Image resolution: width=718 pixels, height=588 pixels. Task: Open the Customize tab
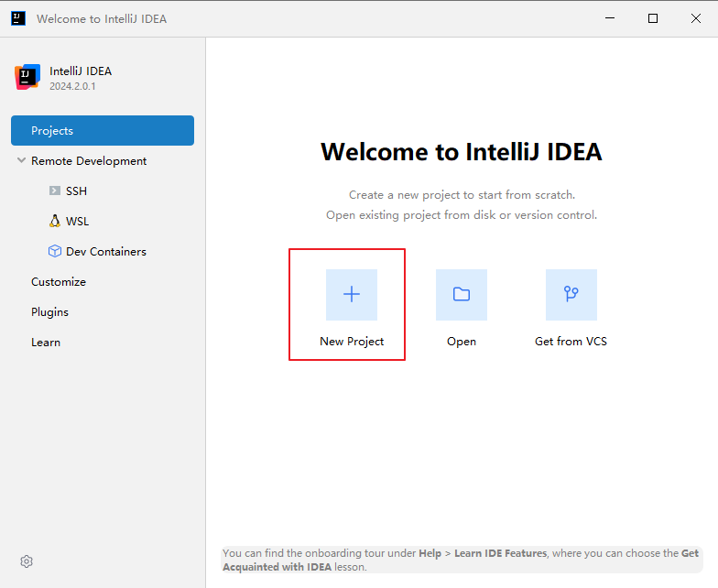coord(59,282)
